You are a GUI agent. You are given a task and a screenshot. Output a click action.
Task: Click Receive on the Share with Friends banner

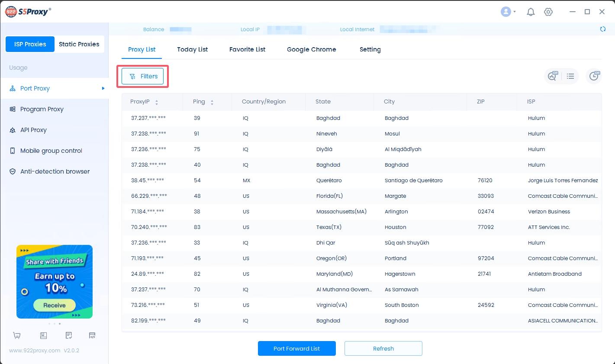tap(55, 305)
